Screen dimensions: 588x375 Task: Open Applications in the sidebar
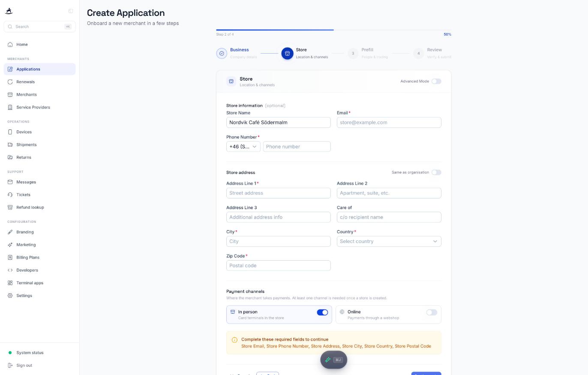[39, 69]
